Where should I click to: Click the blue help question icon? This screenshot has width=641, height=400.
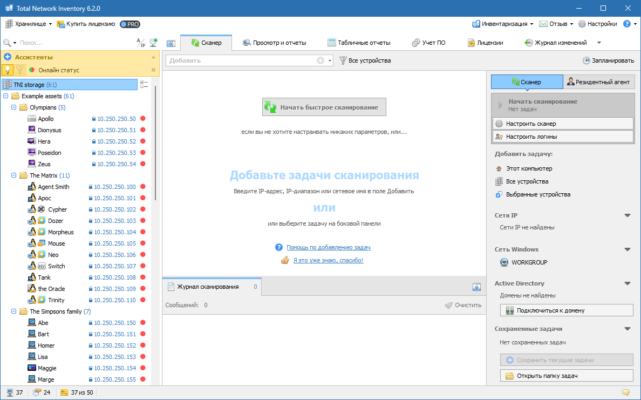pos(627,24)
